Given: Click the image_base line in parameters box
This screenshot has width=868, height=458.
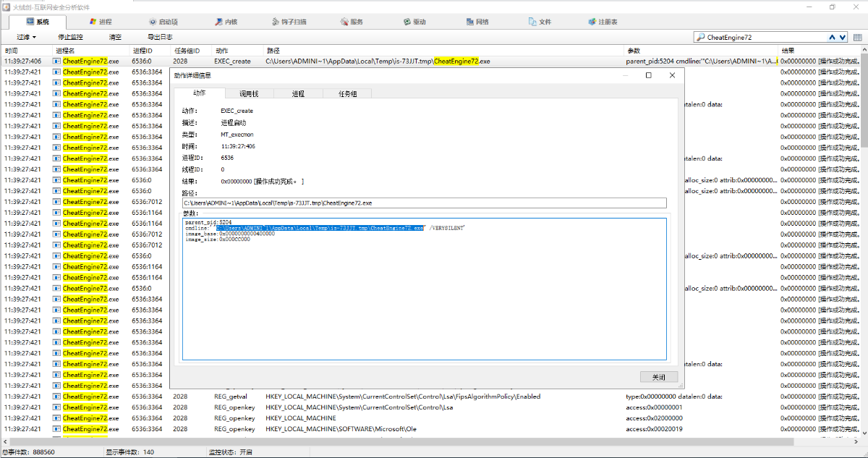Looking at the screenshot, I should click(x=230, y=234).
